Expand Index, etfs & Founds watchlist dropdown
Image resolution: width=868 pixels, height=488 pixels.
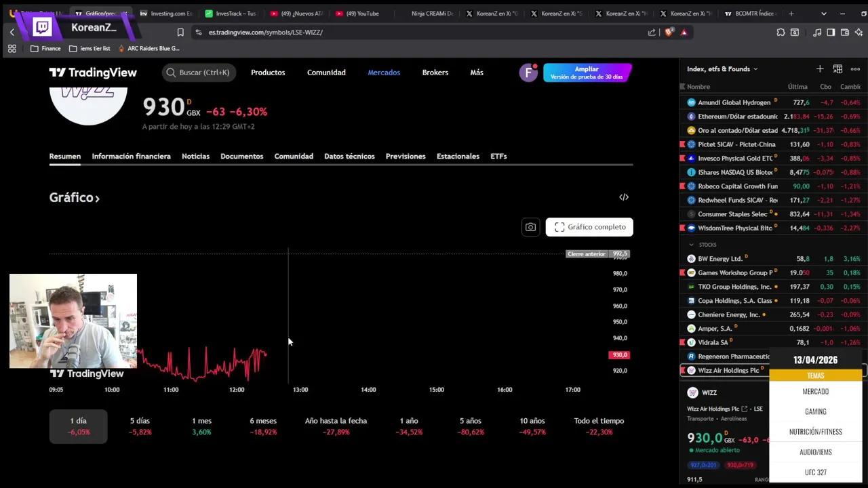click(722, 68)
